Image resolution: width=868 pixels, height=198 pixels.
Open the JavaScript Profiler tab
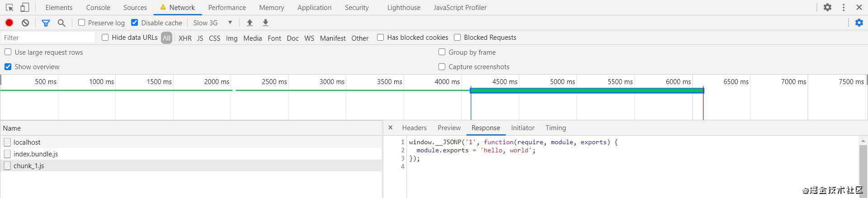point(460,8)
